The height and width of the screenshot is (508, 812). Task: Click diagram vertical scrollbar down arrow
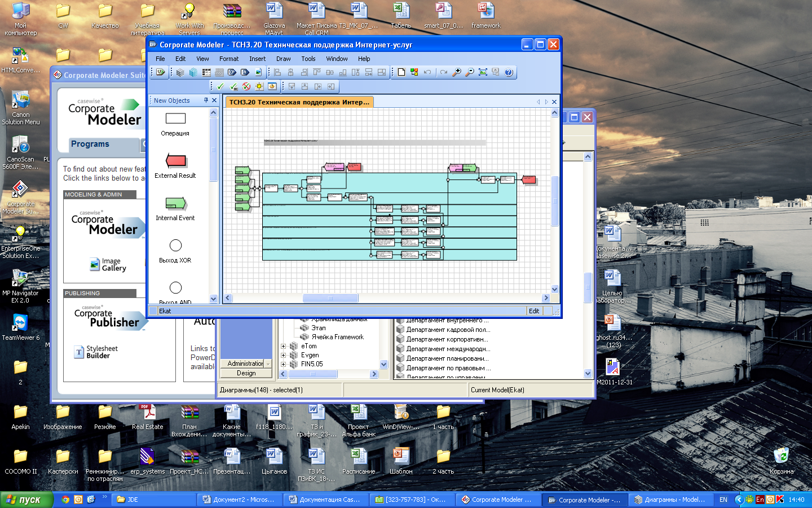click(555, 290)
